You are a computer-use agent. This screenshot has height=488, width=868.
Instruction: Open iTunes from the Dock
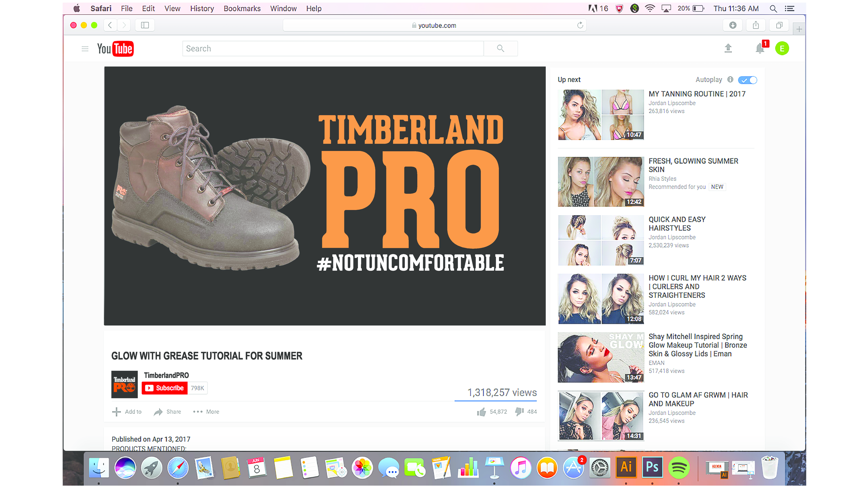pyautogui.click(x=520, y=468)
